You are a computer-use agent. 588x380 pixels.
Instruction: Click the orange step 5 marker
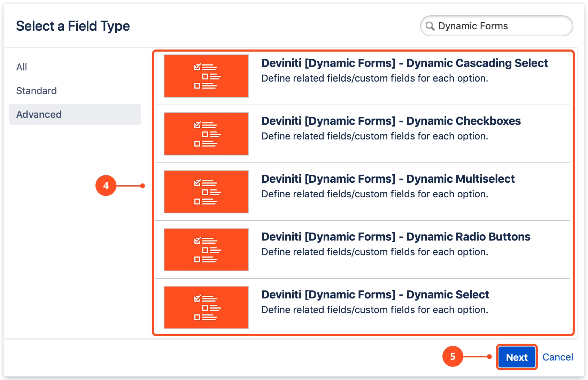(x=452, y=356)
